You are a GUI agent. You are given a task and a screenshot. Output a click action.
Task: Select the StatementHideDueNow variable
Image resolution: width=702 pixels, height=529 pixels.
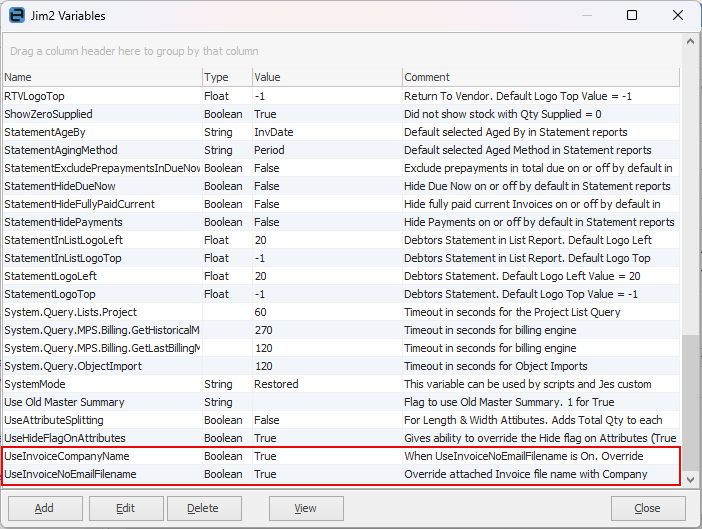click(341, 186)
